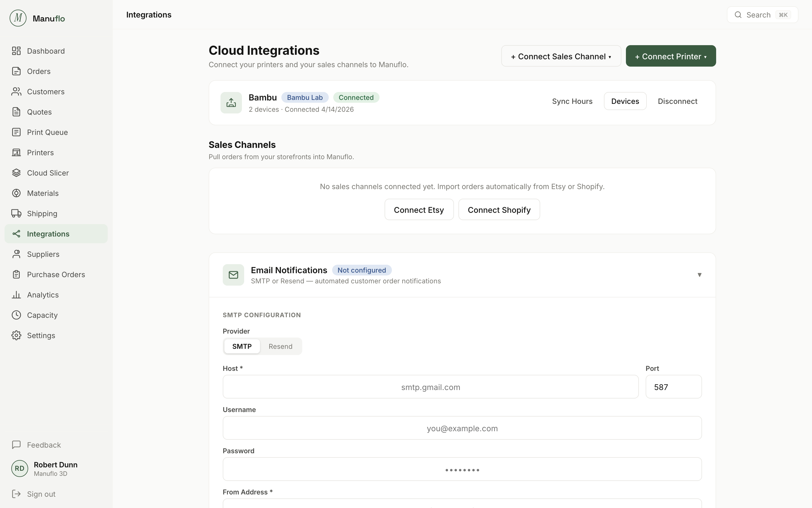The width and height of the screenshot is (812, 508).
Task: Click Sign out link
Action: (56, 494)
